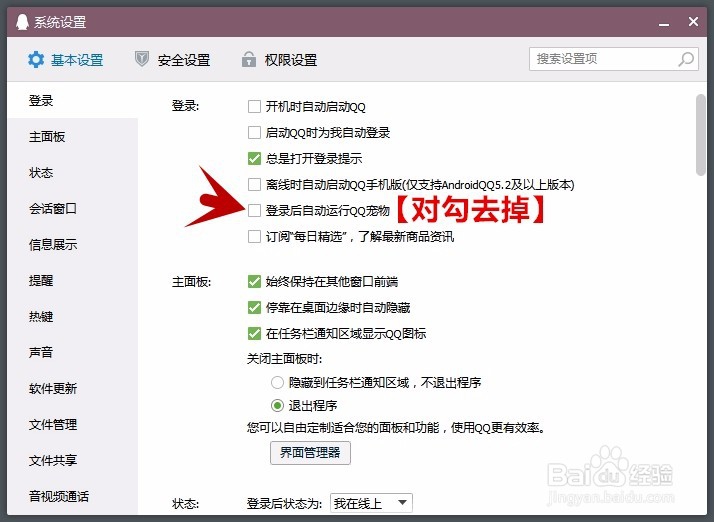The image size is (714, 522).
Task: Uncheck 停靠在桌面边缘时自动隐藏
Action: [254, 307]
